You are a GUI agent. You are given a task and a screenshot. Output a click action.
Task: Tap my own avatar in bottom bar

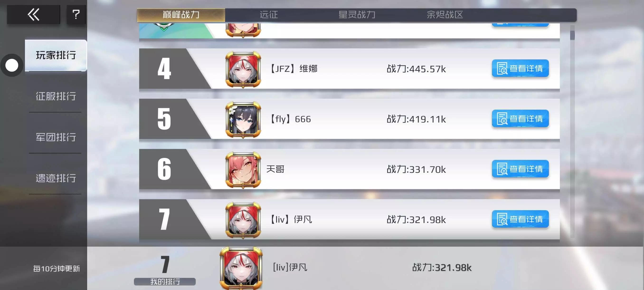(241, 268)
